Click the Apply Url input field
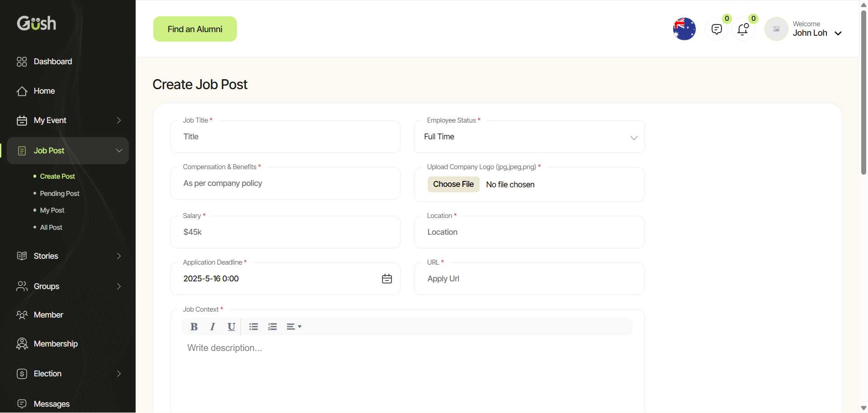Image resolution: width=868 pixels, height=413 pixels. [529, 279]
